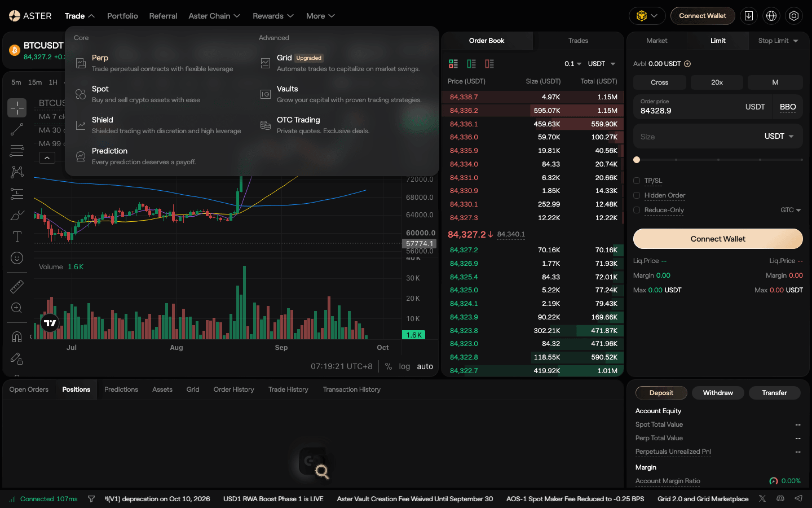812x508 pixels.
Task: Select the ruler measure tool
Action: pos(17,287)
